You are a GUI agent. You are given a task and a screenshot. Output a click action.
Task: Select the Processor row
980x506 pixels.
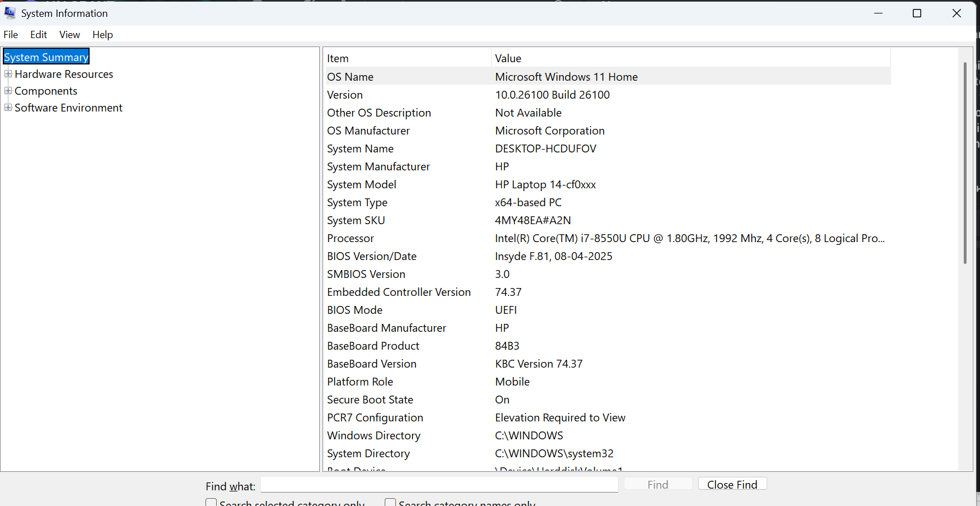pyautogui.click(x=608, y=238)
